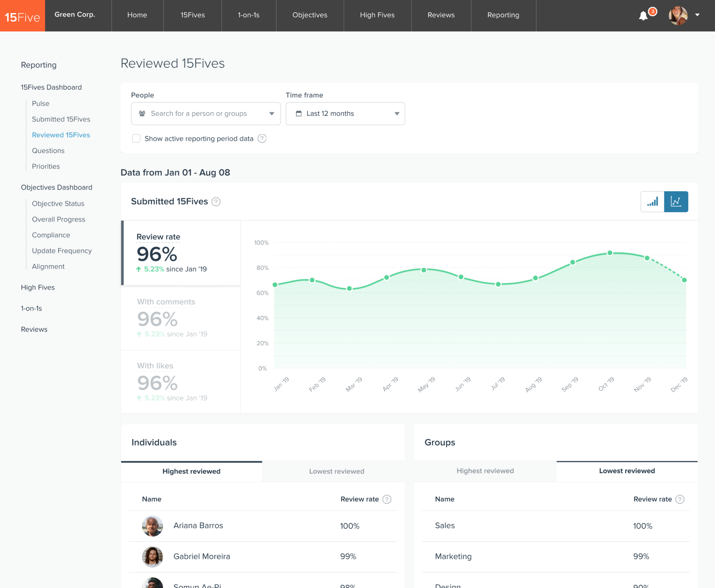Select the Review rate metric card
This screenshot has height=588, width=715.
181,253
